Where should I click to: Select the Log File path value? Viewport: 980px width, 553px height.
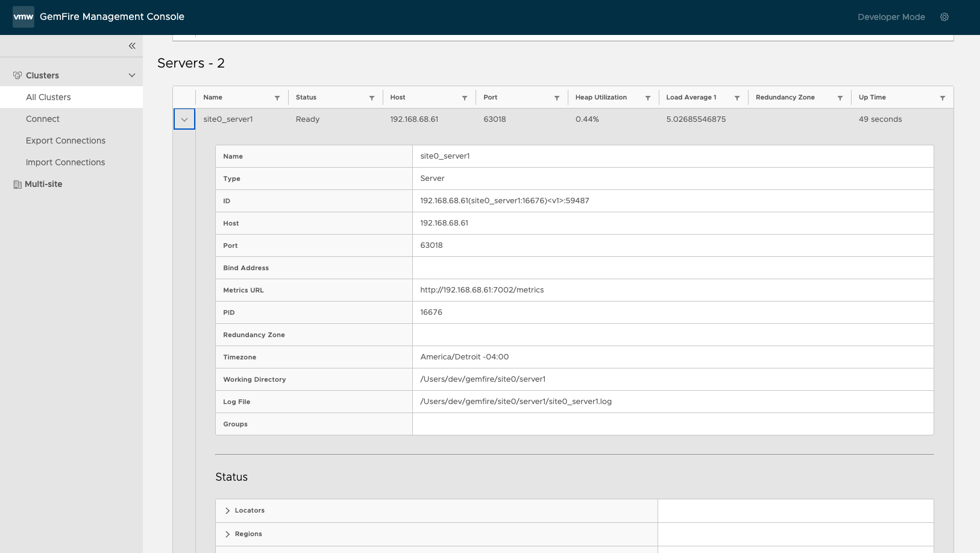tap(516, 402)
